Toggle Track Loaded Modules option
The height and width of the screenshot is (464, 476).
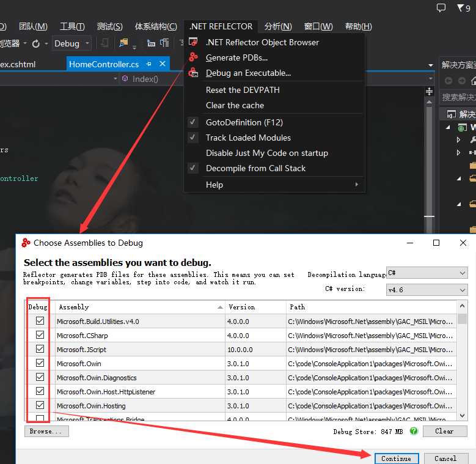[x=274, y=138]
